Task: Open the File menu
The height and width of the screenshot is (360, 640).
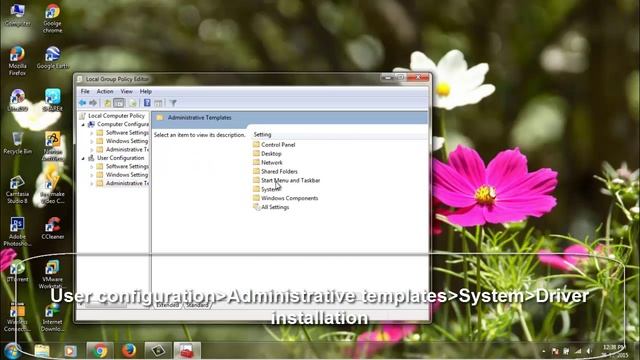Action: pos(85,91)
